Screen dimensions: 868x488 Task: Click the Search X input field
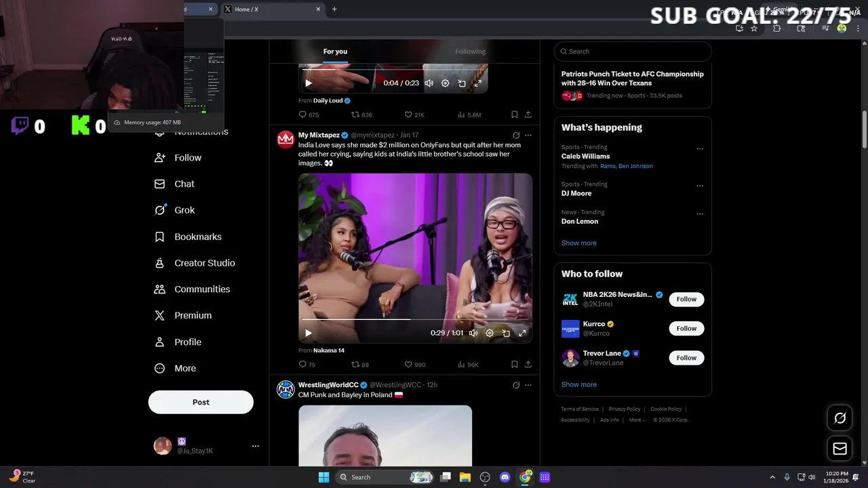(x=633, y=52)
